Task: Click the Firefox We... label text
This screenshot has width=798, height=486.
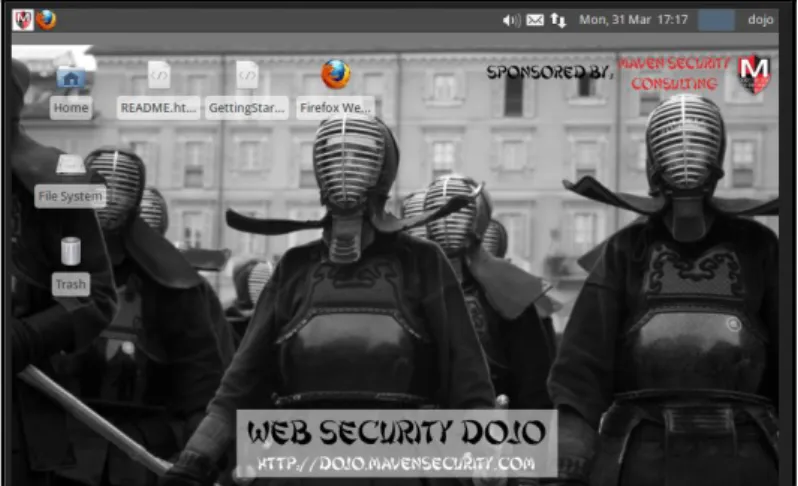Action: (335, 108)
